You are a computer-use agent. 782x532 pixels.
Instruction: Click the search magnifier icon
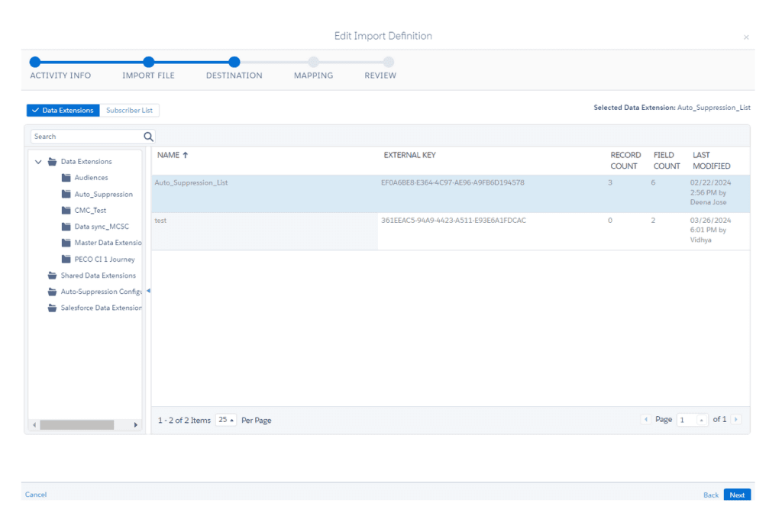pyautogui.click(x=148, y=137)
